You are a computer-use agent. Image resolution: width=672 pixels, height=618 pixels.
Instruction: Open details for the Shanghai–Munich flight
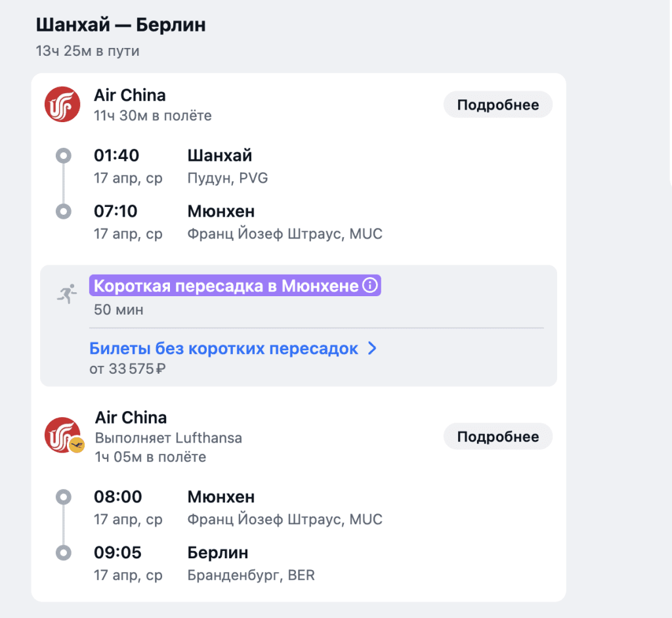(497, 105)
